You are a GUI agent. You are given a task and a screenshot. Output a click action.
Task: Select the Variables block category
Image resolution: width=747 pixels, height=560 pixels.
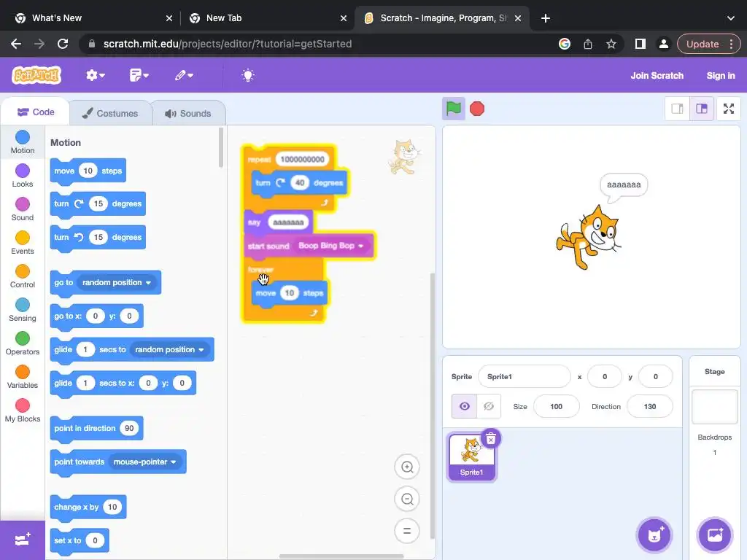pos(23,377)
